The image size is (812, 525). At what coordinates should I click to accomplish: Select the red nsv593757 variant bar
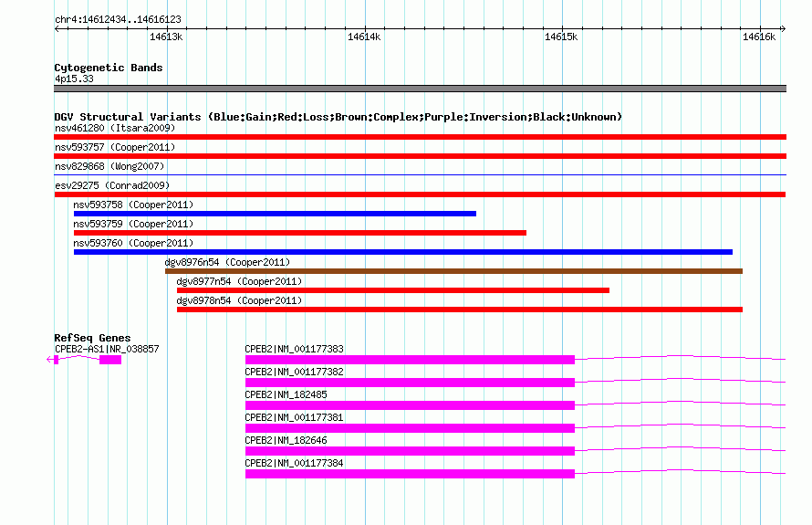420,156
